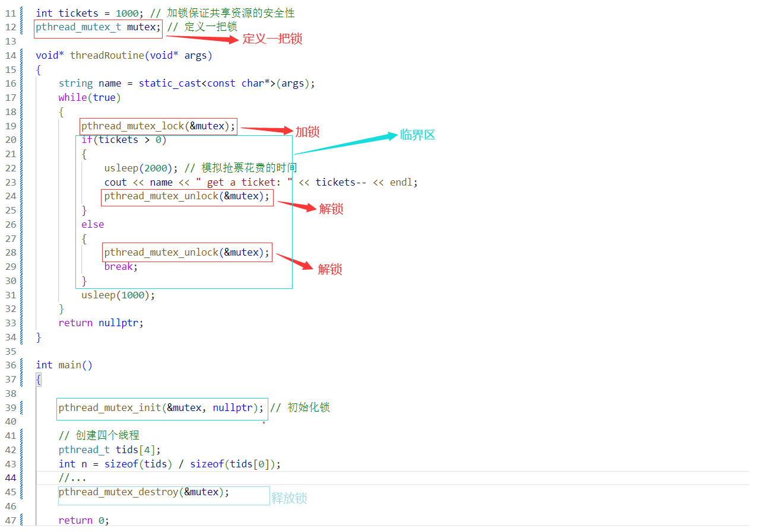Image resolution: width=777 pixels, height=532 pixels.
Task: Click the 'int main()' function header
Action: (x=64, y=365)
